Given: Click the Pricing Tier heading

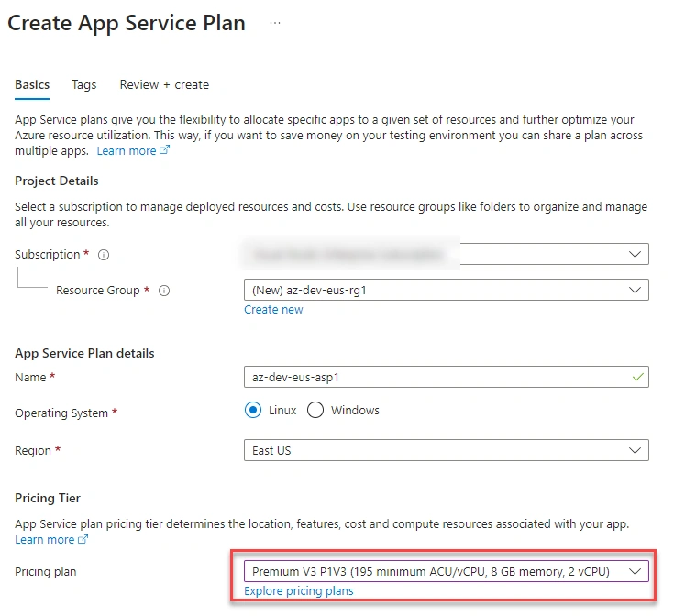Looking at the screenshot, I should 48,498.
